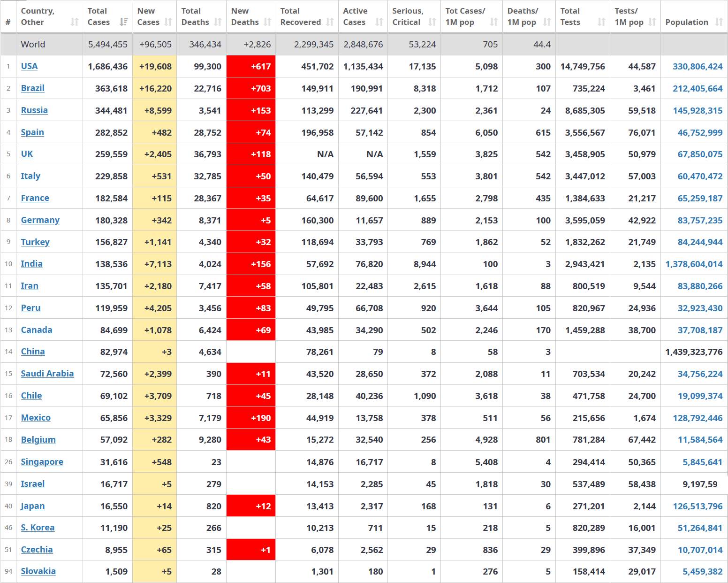Open India's population figure link

694,264
